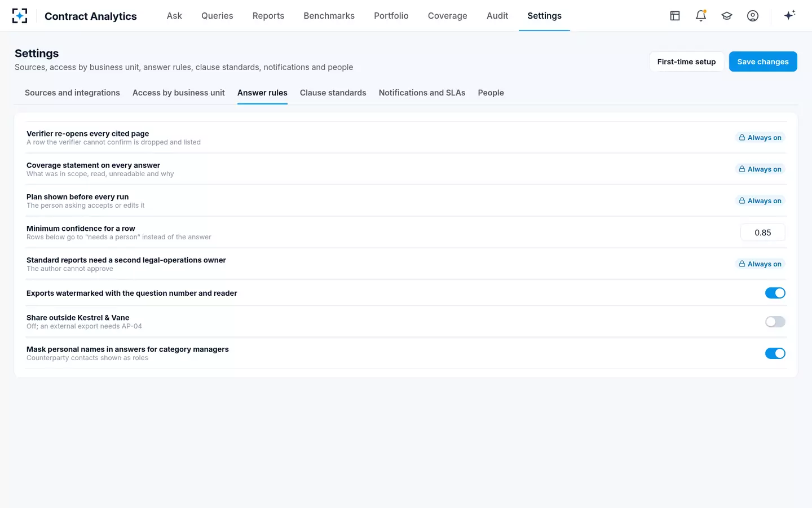
Task: Click the 'Minimum confidence for a row' label
Action: click(81, 229)
